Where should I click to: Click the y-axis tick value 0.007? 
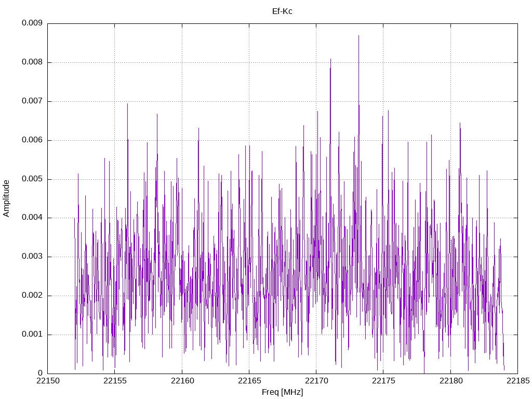(32, 101)
